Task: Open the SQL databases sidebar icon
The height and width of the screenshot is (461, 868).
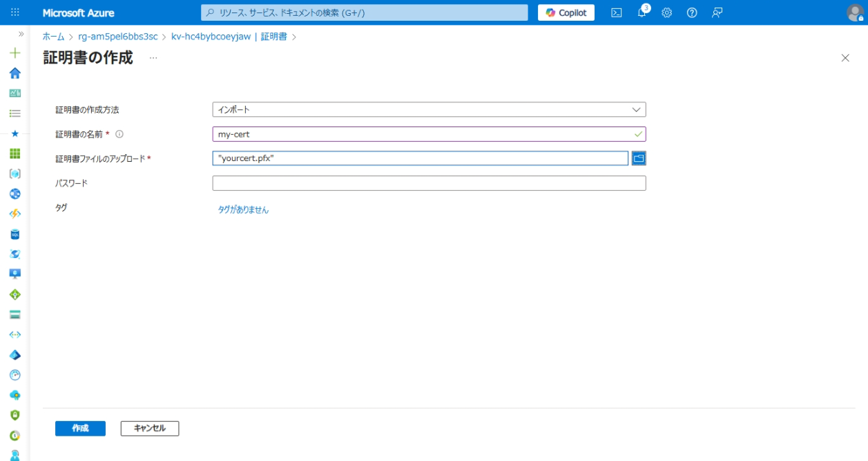Action: pyautogui.click(x=15, y=234)
